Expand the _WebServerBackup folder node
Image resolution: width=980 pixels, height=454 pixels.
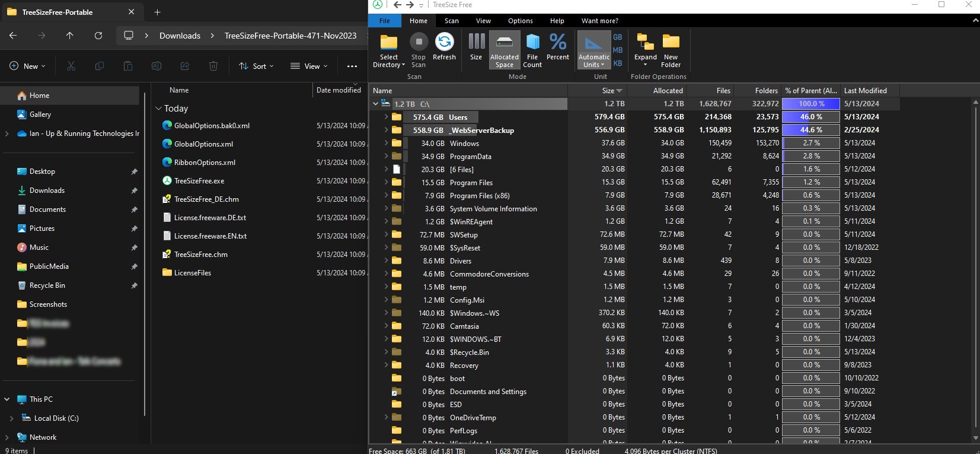coord(386,130)
